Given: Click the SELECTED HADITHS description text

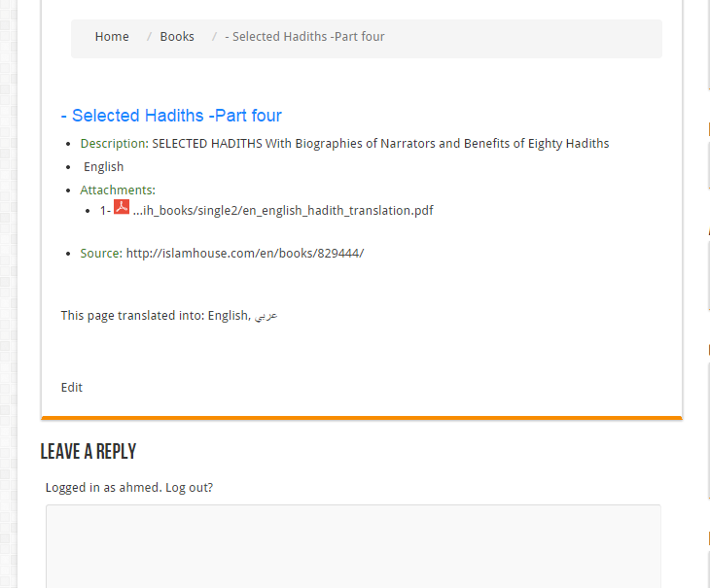Looking at the screenshot, I should (380, 144).
